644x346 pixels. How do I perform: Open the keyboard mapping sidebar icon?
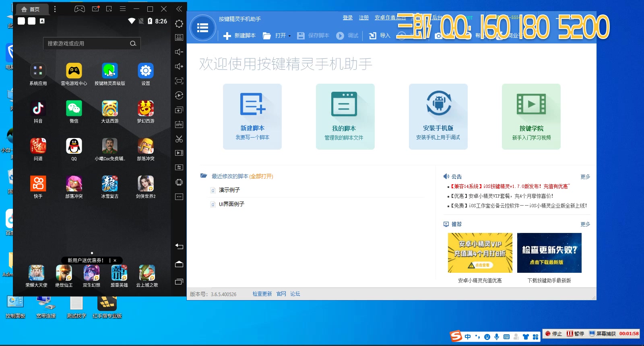[179, 37]
